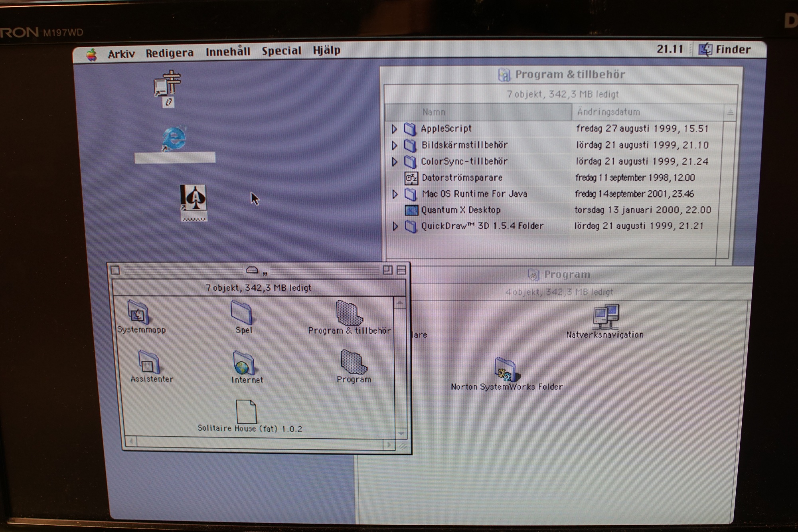This screenshot has width=798, height=532.
Task: Expand the AppleScript folder triangle
Action: [x=394, y=129]
